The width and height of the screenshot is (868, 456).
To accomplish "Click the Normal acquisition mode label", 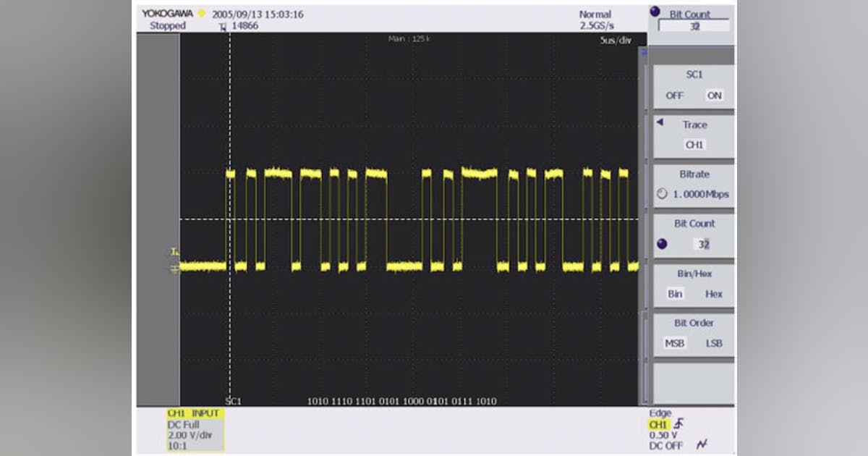I will [x=597, y=13].
